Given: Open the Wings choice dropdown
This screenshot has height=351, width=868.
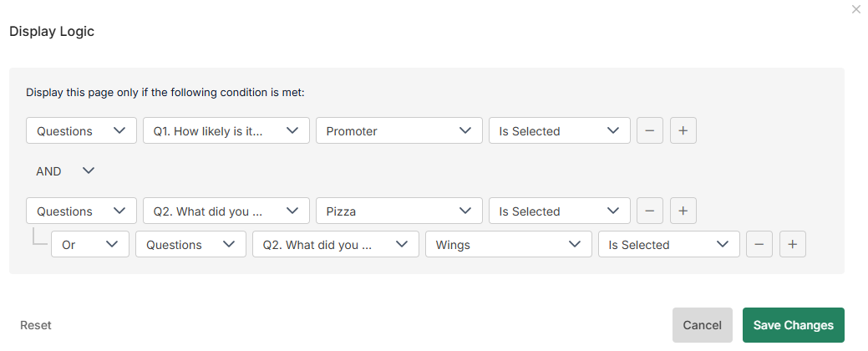Looking at the screenshot, I should coord(508,244).
